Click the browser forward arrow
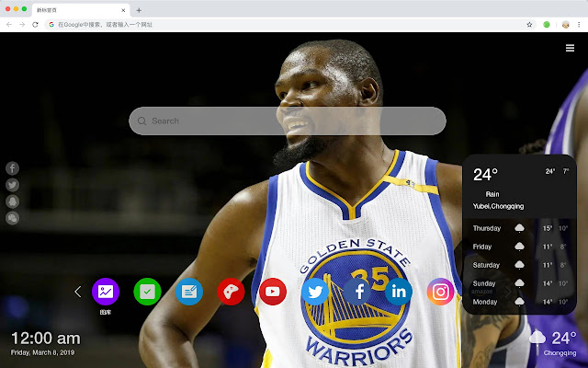This screenshot has height=368, width=588. [22, 25]
